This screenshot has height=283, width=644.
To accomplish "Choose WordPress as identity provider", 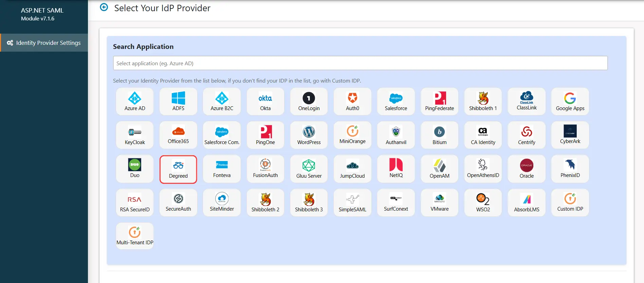I will tap(309, 135).
